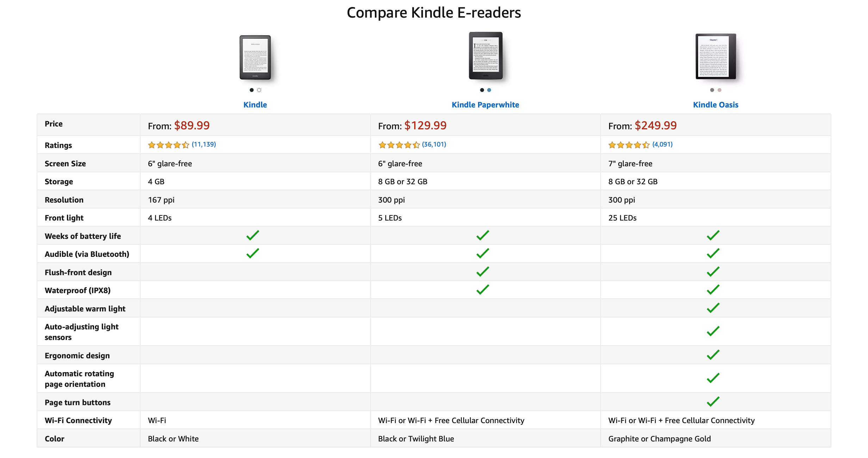Click Oasis Page turn buttons checkmark

click(713, 402)
